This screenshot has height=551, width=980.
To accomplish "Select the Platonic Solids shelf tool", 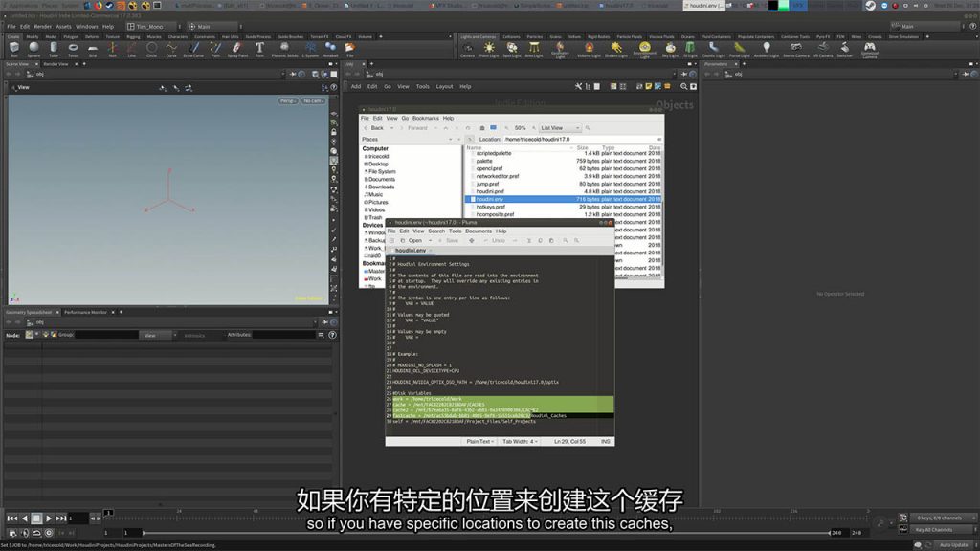I will coord(284,49).
